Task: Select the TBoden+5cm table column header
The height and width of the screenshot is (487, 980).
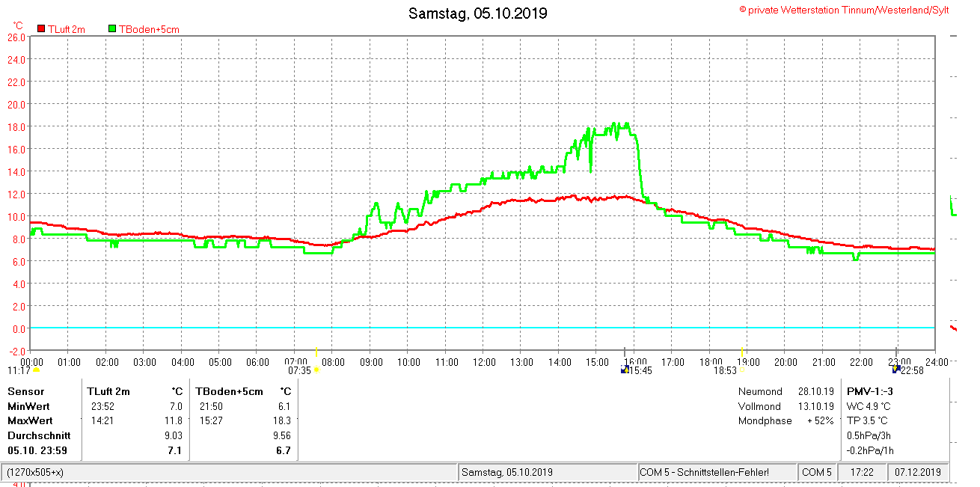Action: tap(230, 391)
